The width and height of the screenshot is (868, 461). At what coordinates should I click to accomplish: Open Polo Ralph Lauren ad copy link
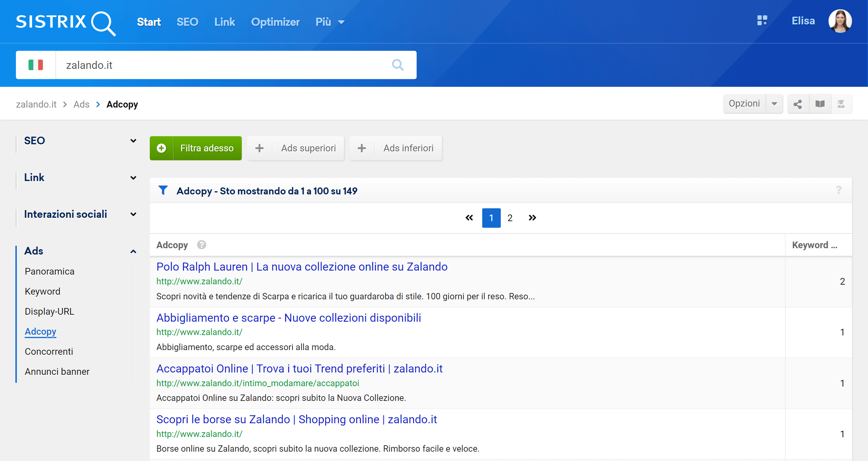pyautogui.click(x=302, y=266)
